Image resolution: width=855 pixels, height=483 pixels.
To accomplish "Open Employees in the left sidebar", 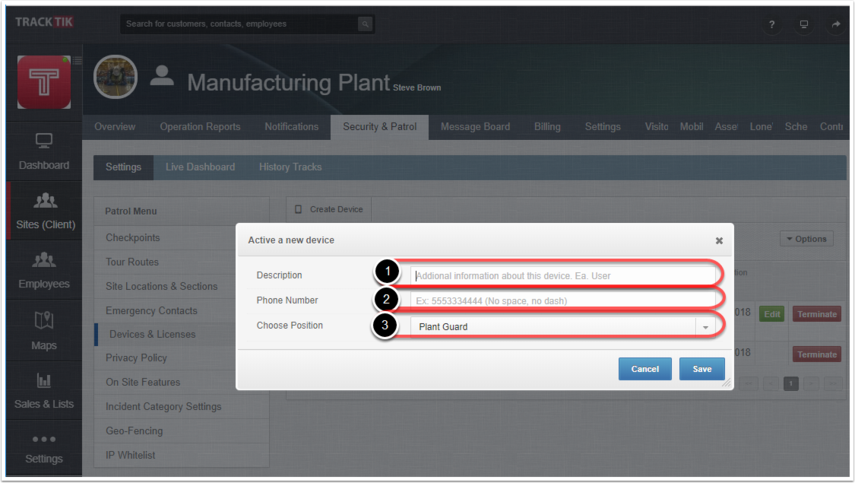I will [44, 271].
